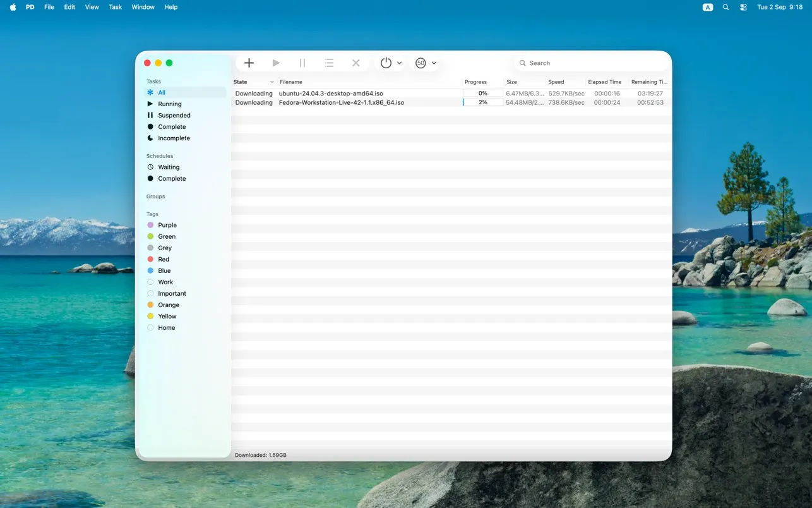The image size is (812, 508).
Task: Add a new download task
Action: pyautogui.click(x=249, y=63)
